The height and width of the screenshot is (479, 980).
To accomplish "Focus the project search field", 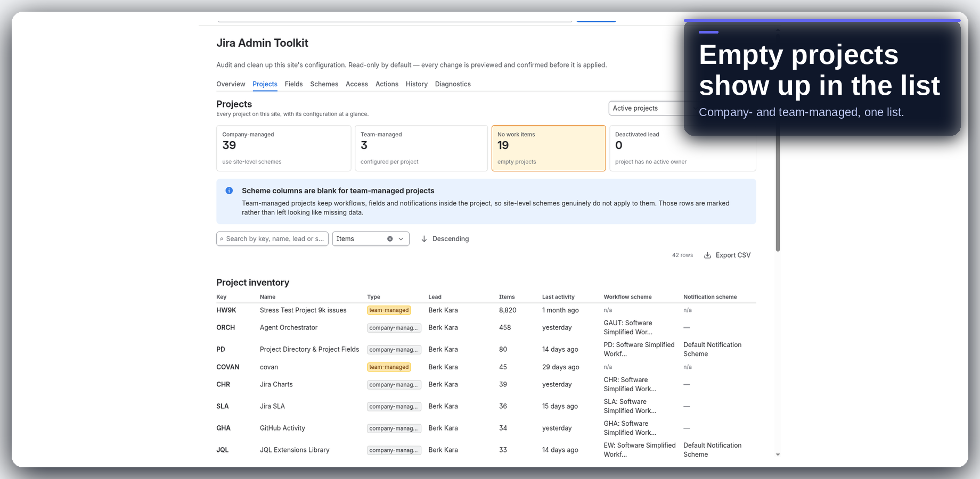I will click(272, 239).
